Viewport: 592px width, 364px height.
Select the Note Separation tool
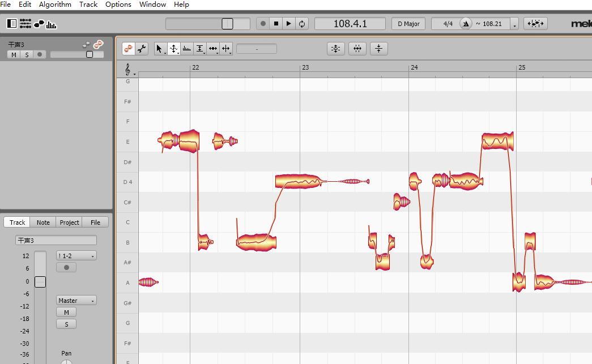click(x=226, y=49)
